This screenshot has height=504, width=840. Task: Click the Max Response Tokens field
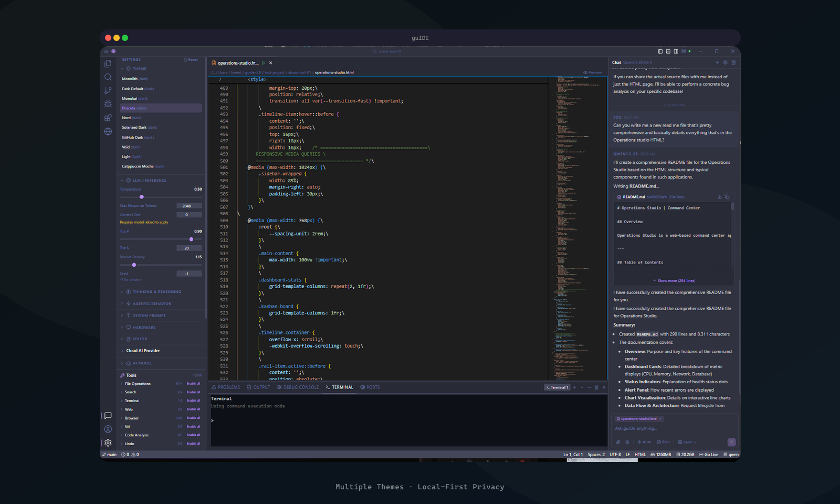tap(189, 206)
